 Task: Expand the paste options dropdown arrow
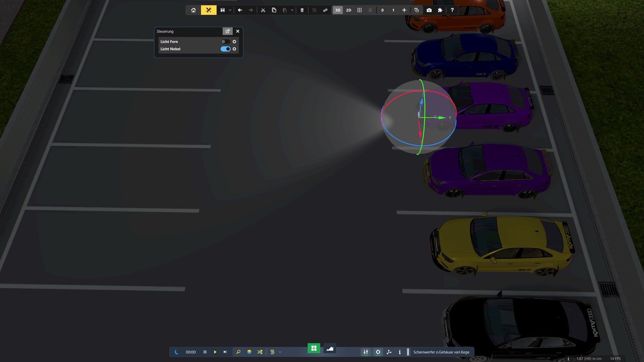point(292,10)
